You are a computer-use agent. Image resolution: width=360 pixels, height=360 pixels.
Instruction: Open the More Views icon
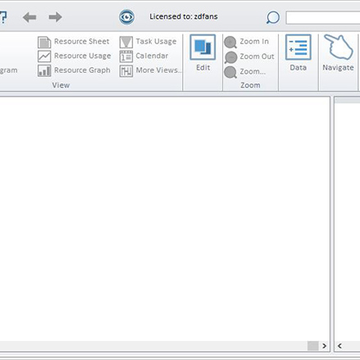pos(126,71)
